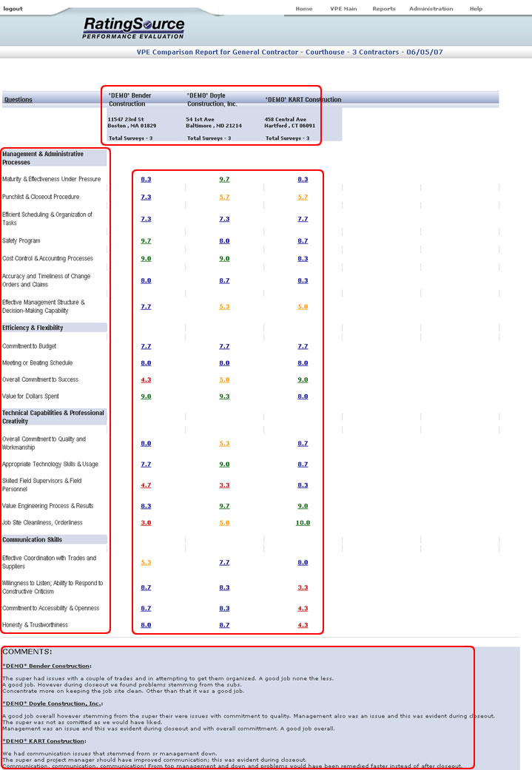The image size is (532, 770).
Task: Open the Help menu
Action: pos(476,9)
